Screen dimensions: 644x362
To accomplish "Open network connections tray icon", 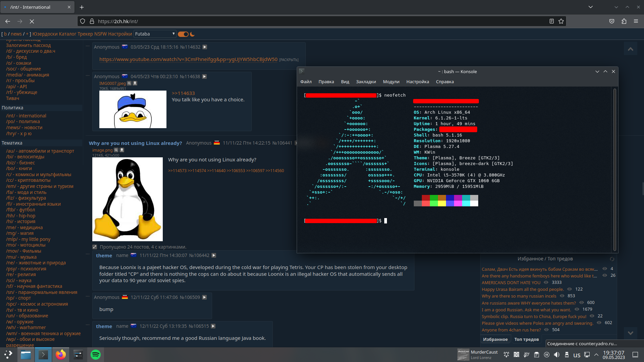I will tap(587, 355).
